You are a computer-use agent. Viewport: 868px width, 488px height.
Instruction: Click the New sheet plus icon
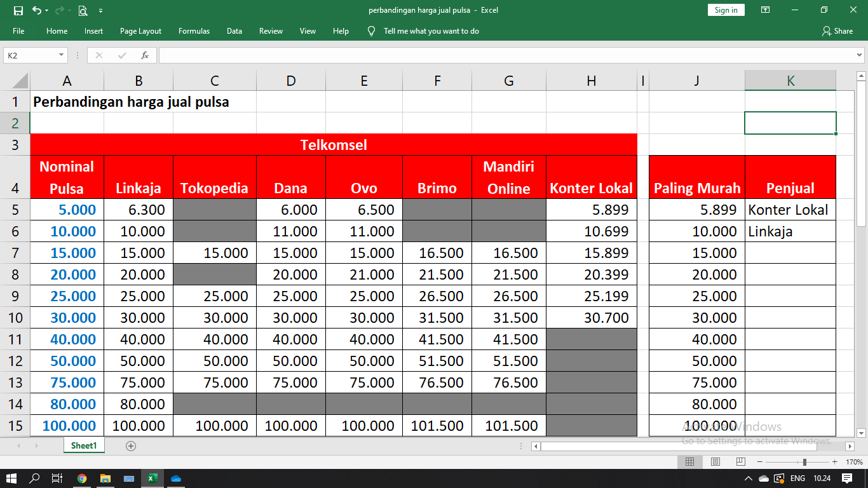tap(131, 446)
